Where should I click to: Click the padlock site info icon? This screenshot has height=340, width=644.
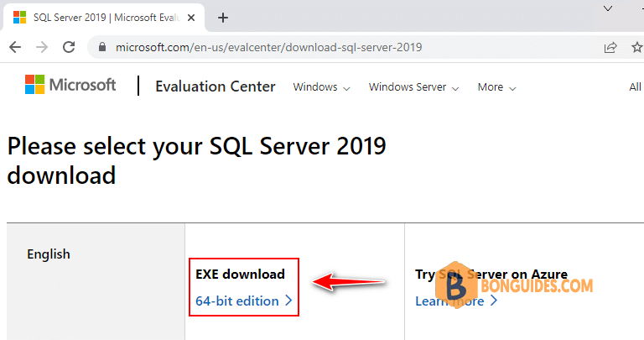(102, 47)
